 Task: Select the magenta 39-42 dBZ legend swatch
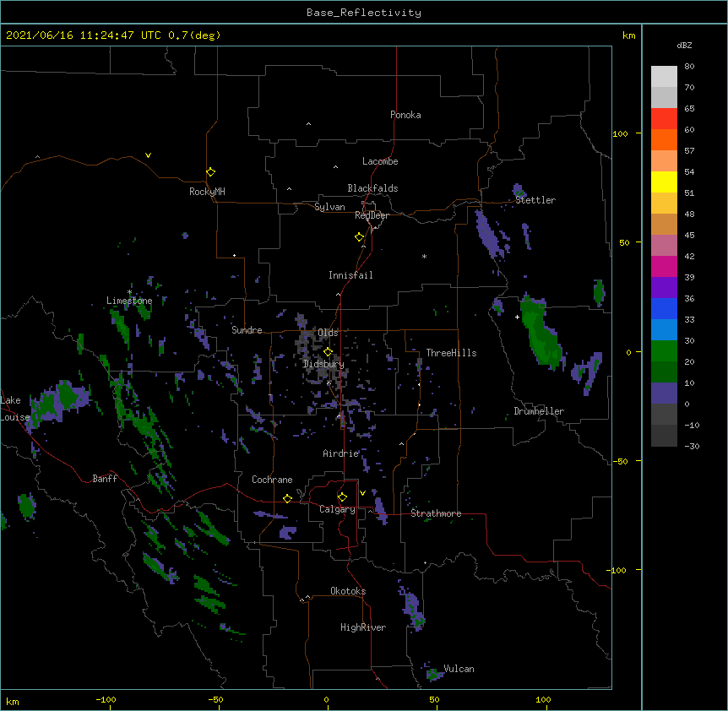[x=664, y=266]
